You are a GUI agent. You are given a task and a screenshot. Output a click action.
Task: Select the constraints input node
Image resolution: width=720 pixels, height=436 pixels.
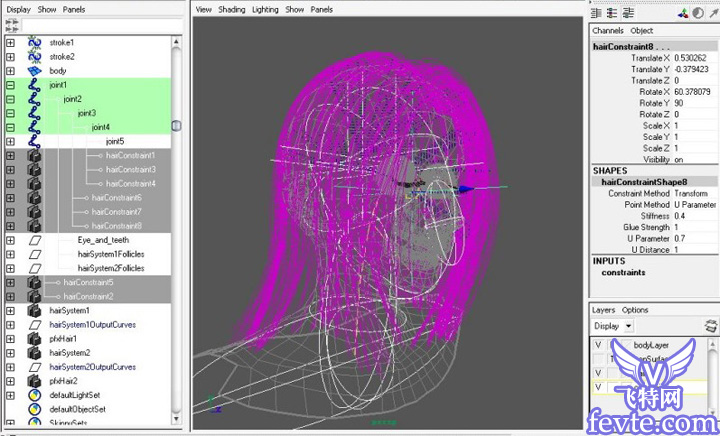click(623, 273)
